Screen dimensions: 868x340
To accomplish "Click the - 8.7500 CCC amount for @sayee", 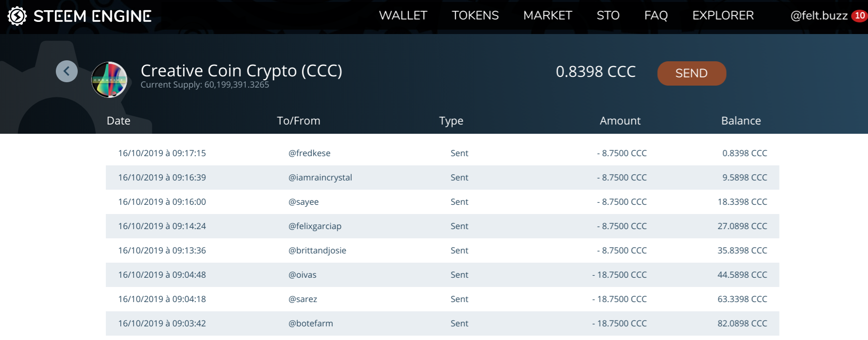I will 622,202.
